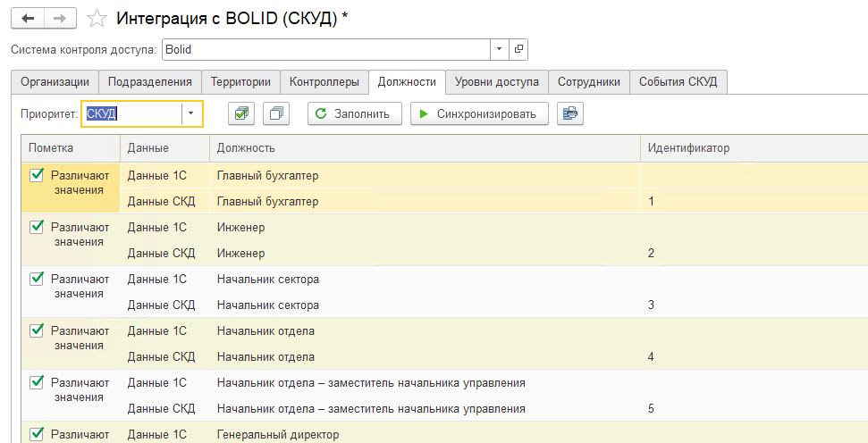This screenshot has height=443, width=868.
Task: Open the Bolid access system record
Action: pos(519,49)
